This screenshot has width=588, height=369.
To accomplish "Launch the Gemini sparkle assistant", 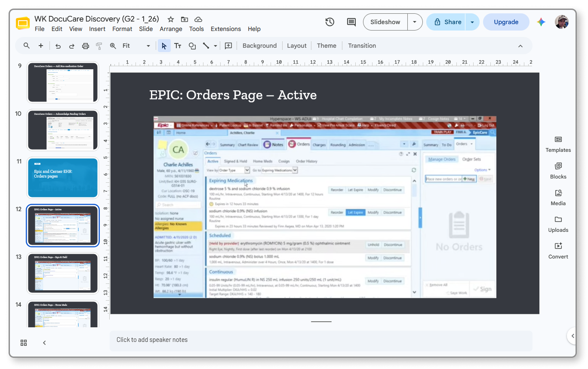I will point(541,22).
